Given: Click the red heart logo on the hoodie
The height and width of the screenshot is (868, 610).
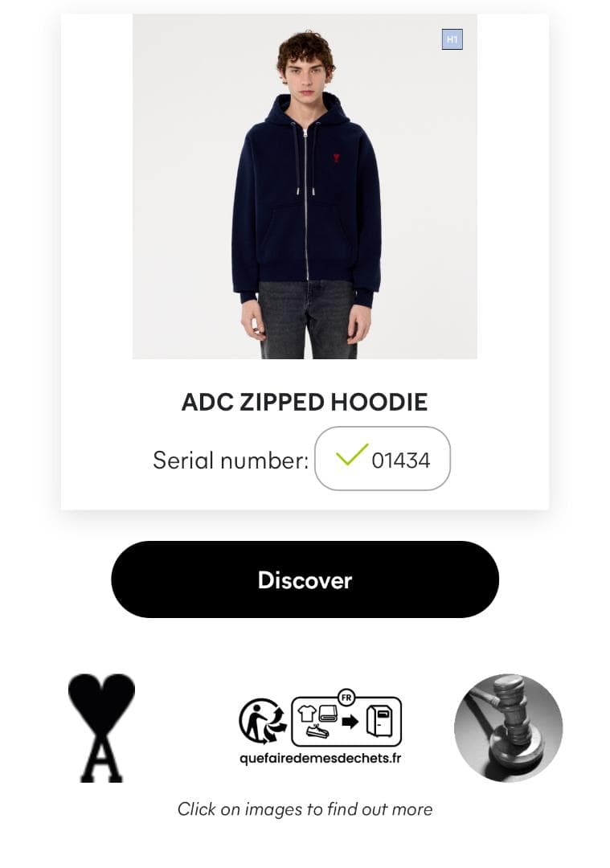Looking at the screenshot, I should (x=336, y=158).
